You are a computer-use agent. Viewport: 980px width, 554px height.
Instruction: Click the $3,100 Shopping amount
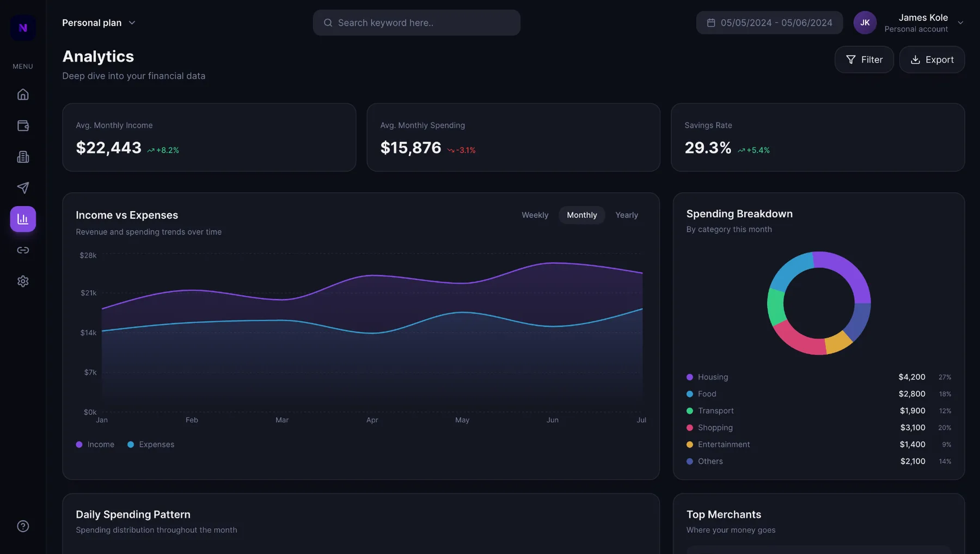pyautogui.click(x=912, y=428)
